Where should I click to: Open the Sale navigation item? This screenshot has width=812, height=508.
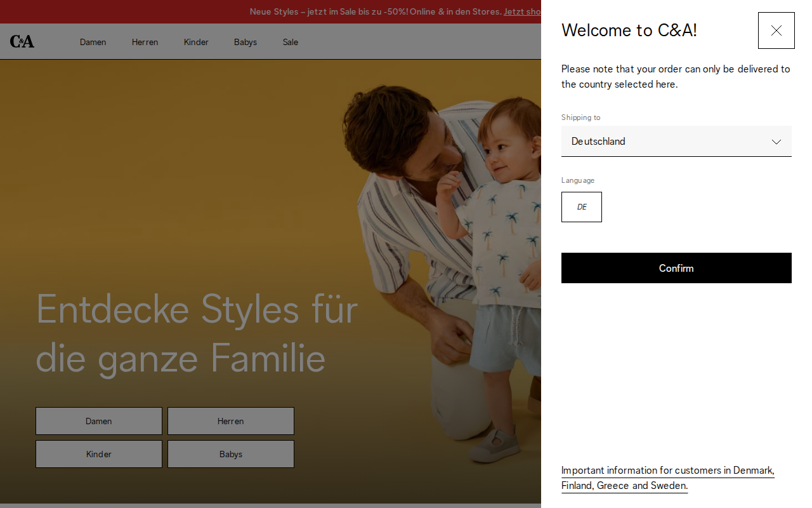(x=291, y=42)
